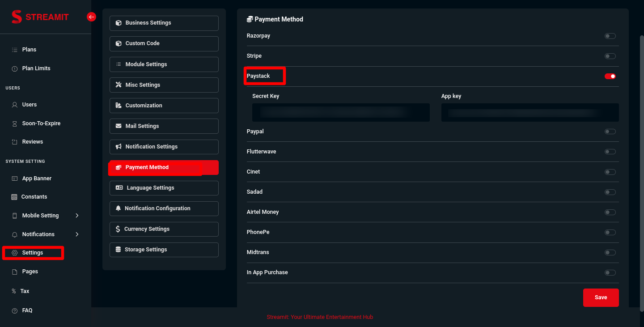Image resolution: width=644 pixels, height=327 pixels.
Task: Click the Misc Settings tools icon
Action: 119,85
